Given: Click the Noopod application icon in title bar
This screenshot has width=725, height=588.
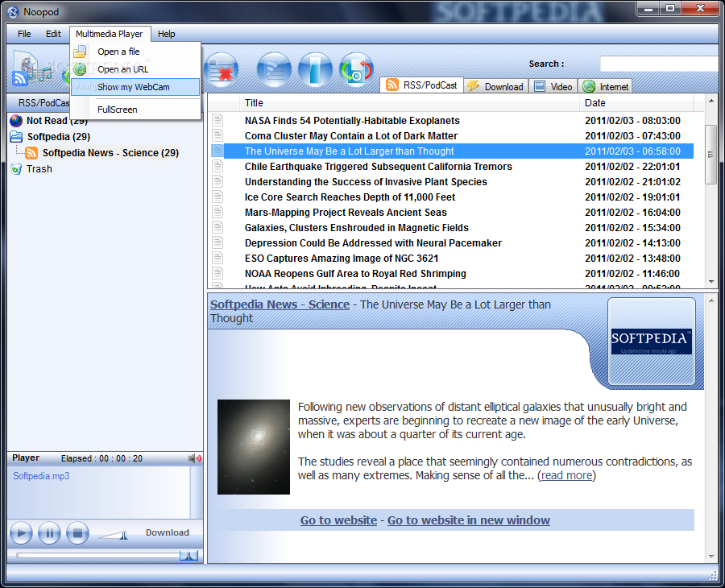Looking at the screenshot, I should 13,11.
